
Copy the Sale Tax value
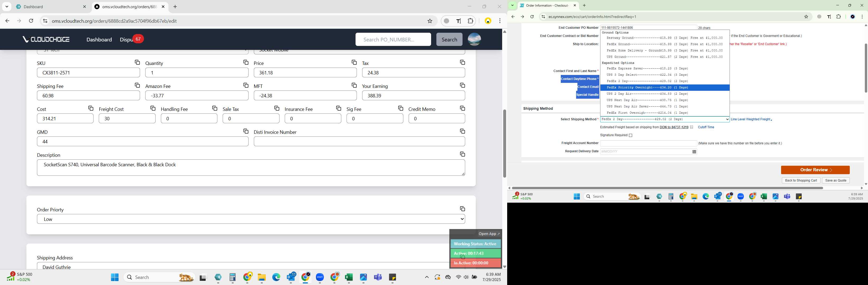[277, 108]
